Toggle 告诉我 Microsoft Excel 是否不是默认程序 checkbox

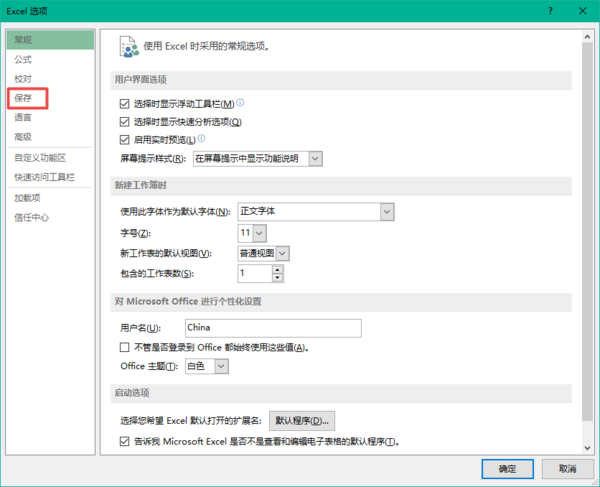(124, 441)
